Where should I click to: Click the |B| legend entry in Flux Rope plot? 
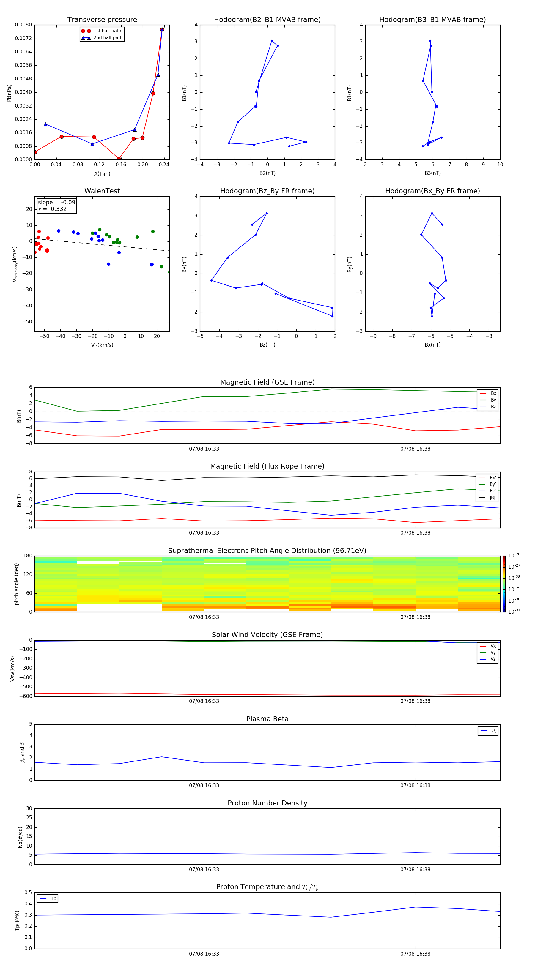(487, 498)
